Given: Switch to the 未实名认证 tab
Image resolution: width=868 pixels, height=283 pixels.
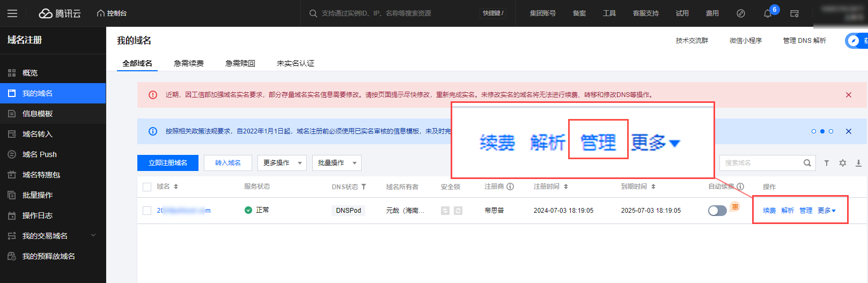Looking at the screenshot, I should (x=296, y=63).
